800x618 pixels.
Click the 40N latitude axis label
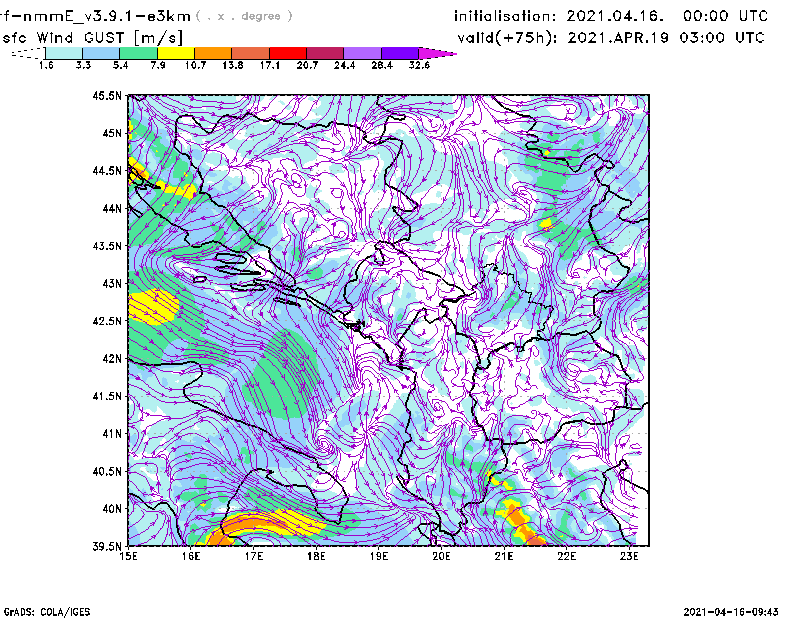[112, 509]
